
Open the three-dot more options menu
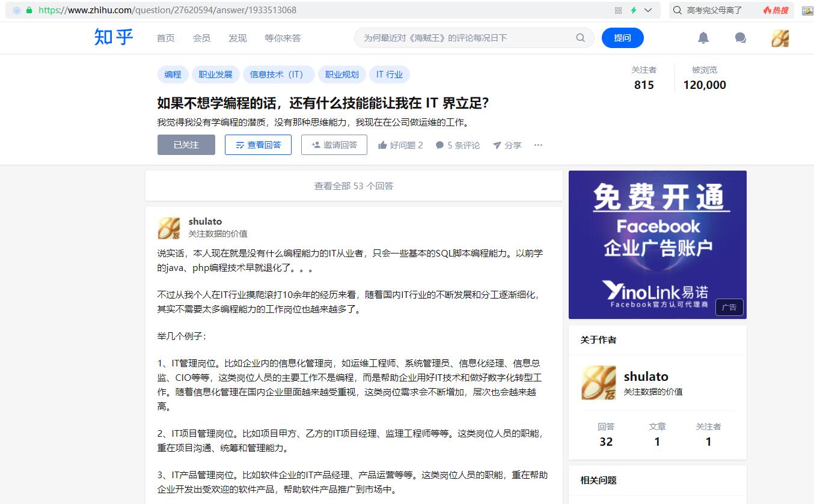538,145
